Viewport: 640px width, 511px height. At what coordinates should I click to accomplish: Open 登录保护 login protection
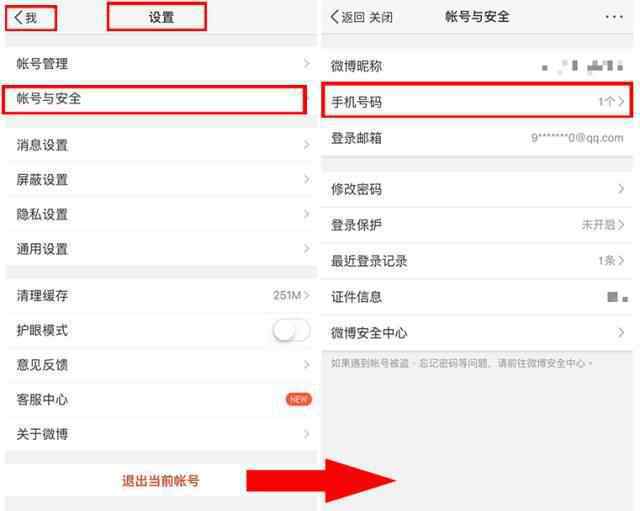pyautogui.click(x=477, y=225)
